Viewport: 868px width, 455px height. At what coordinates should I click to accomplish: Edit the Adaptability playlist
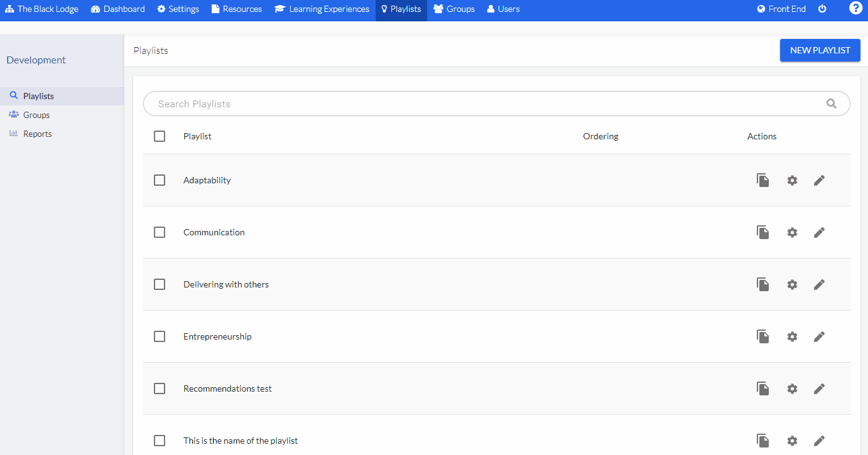[x=819, y=180]
